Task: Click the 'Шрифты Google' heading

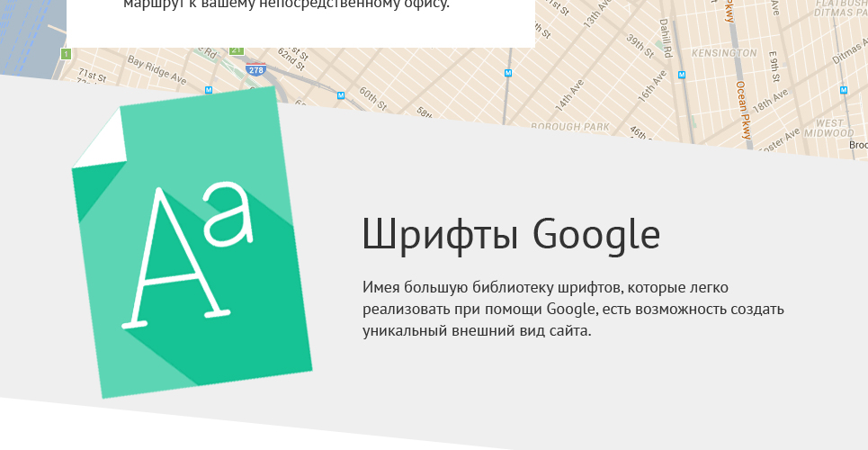Action: click(511, 235)
